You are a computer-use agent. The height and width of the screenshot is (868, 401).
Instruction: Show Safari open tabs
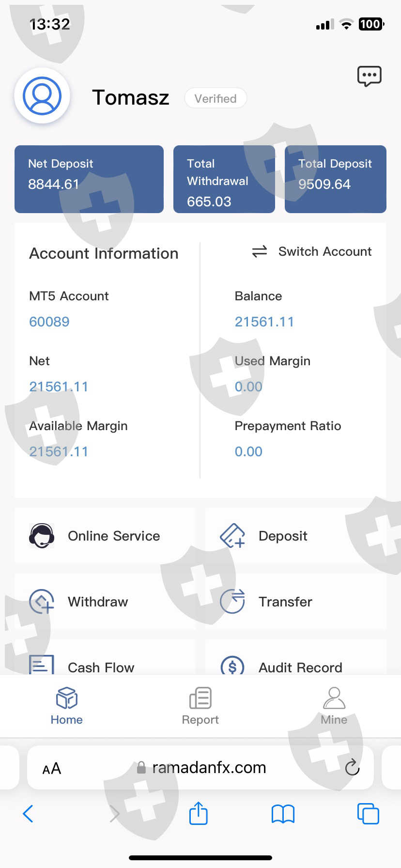point(368,814)
